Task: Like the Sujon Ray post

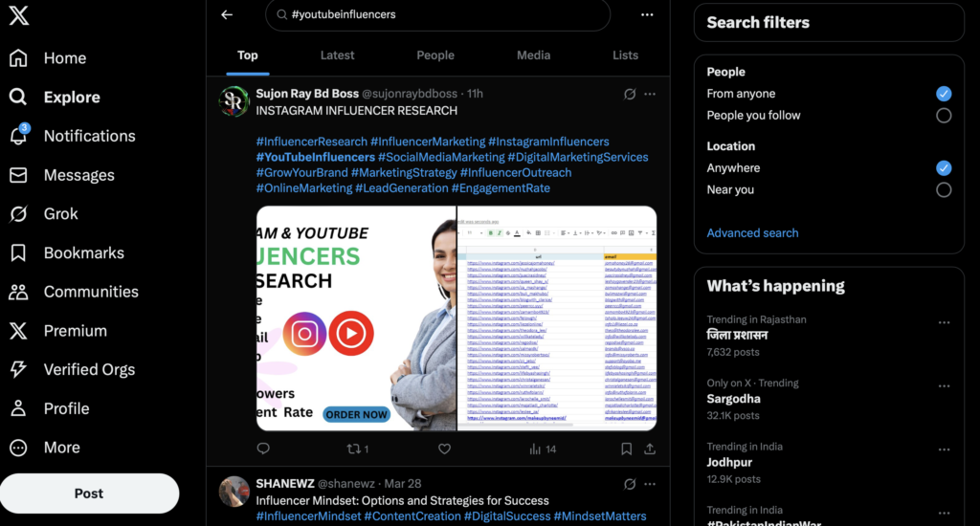Action: (x=444, y=449)
